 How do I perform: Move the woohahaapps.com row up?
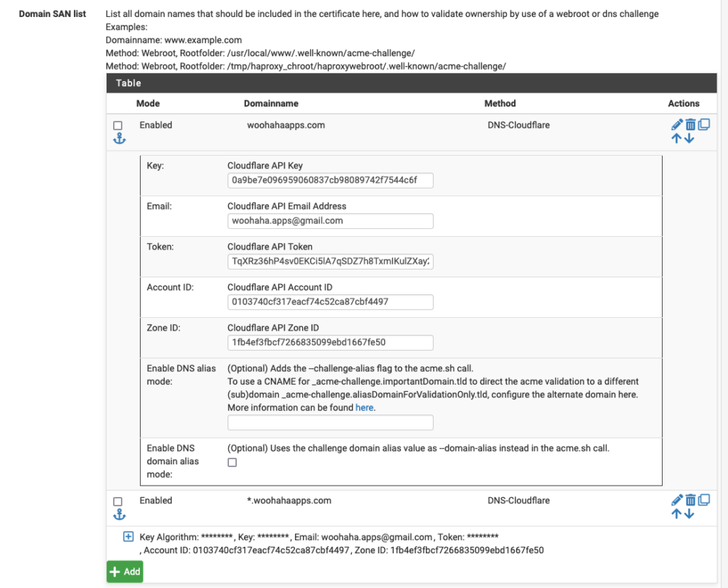tap(677, 138)
